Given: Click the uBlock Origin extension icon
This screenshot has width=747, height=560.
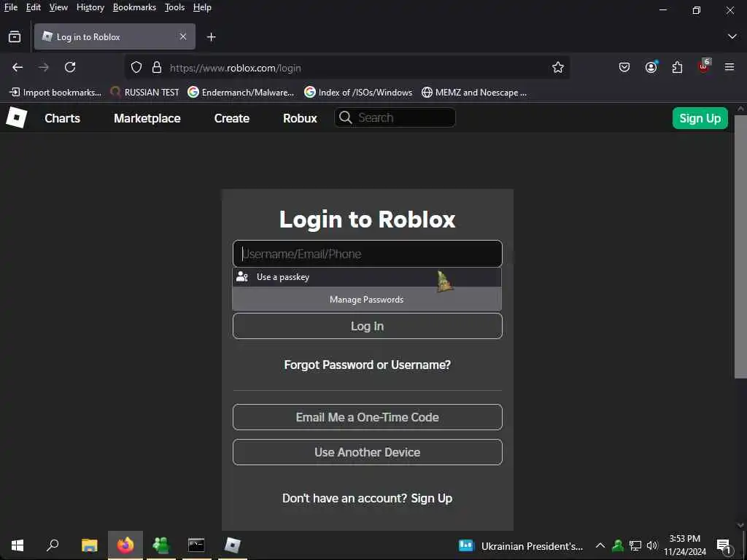Looking at the screenshot, I should [x=704, y=66].
